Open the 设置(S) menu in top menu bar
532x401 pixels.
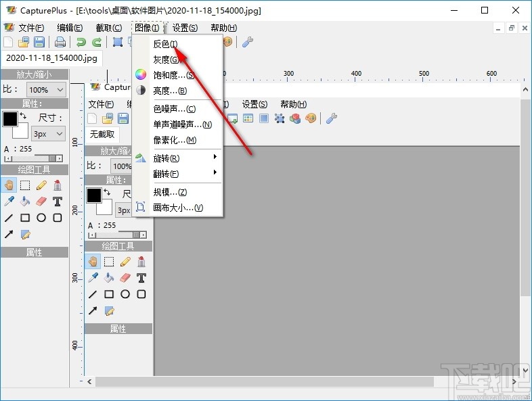[x=185, y=28]
